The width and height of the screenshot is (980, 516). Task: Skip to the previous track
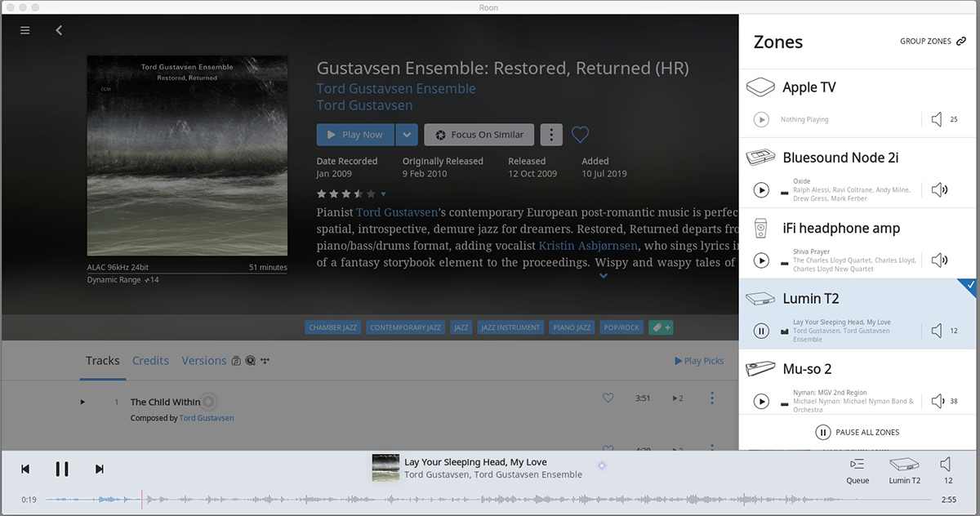tap(25, 469)
